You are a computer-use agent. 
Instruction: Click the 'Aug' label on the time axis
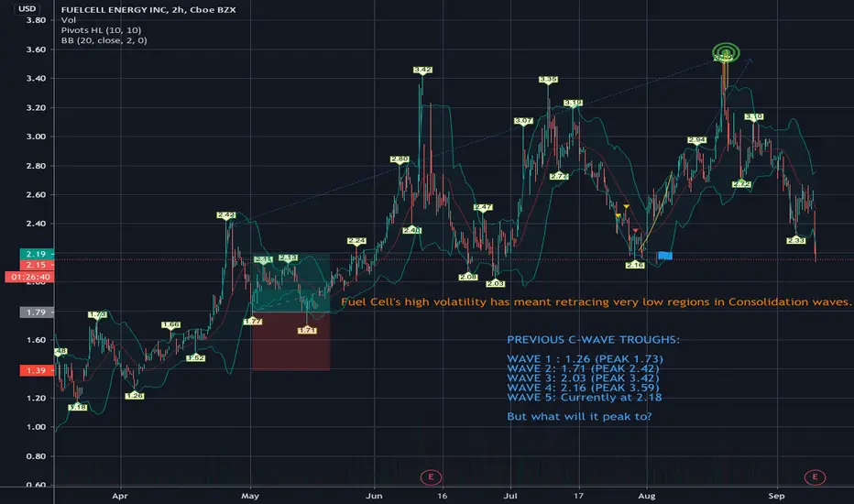click(x=647, y=496)
